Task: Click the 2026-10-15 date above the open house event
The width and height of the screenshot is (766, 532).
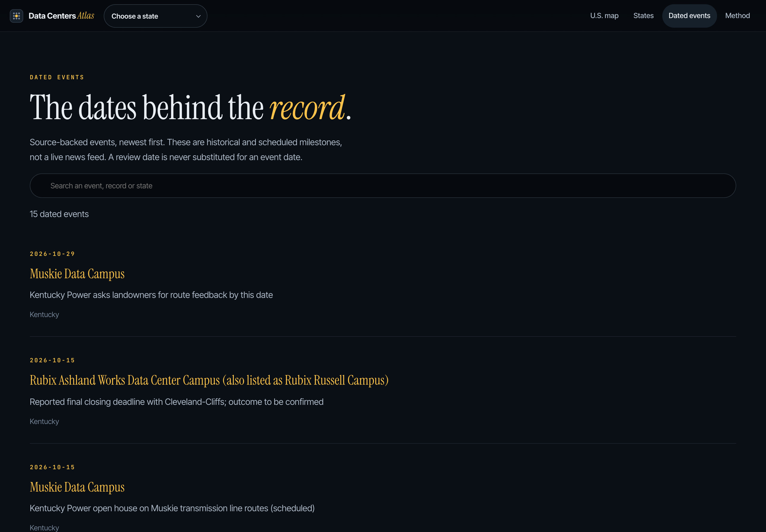Action: point(52,467)
